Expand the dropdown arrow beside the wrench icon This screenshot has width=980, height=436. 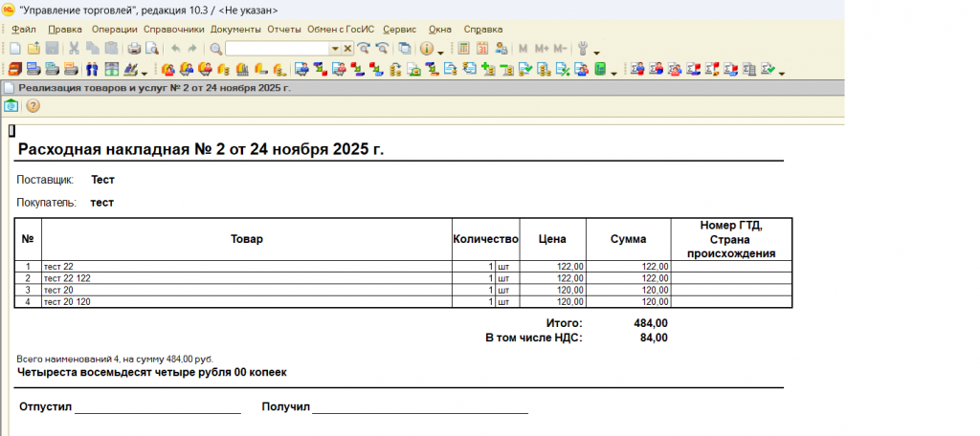[597, 52]
